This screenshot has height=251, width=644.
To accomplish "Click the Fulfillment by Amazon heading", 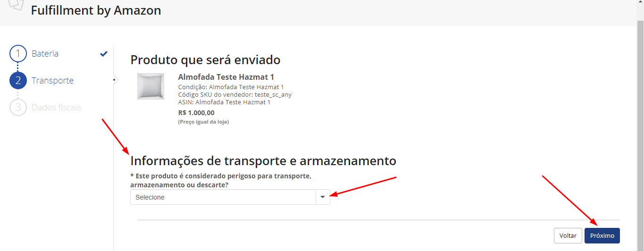I will click(x=96, y=10).
